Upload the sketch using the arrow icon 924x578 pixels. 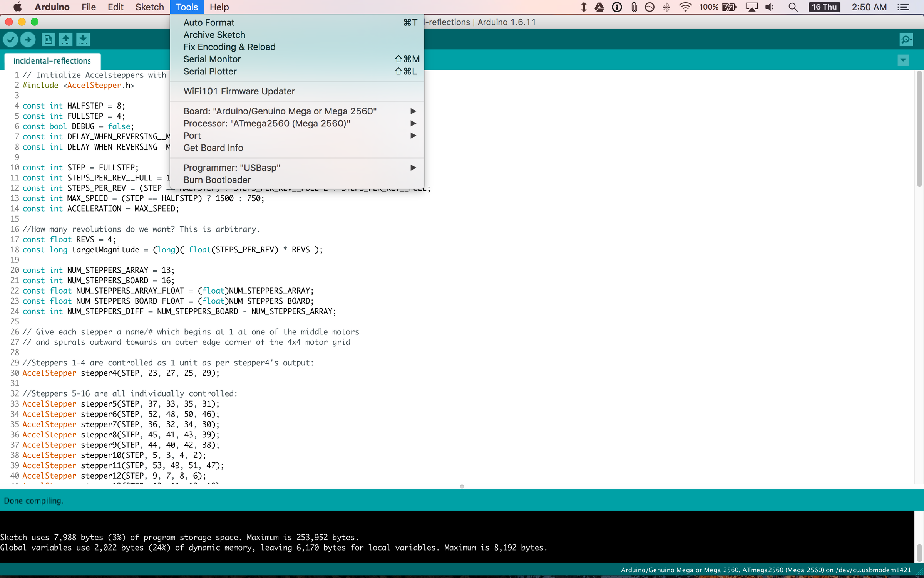[x=27, y=39]
